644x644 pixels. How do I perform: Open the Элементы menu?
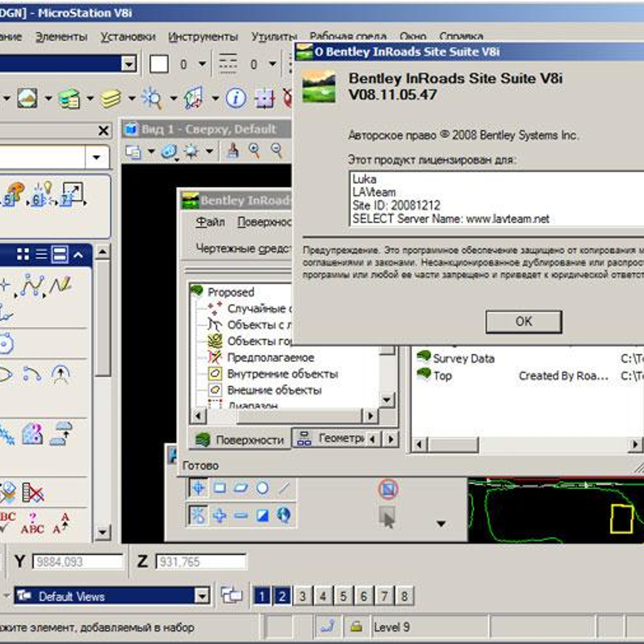(62, 37)
